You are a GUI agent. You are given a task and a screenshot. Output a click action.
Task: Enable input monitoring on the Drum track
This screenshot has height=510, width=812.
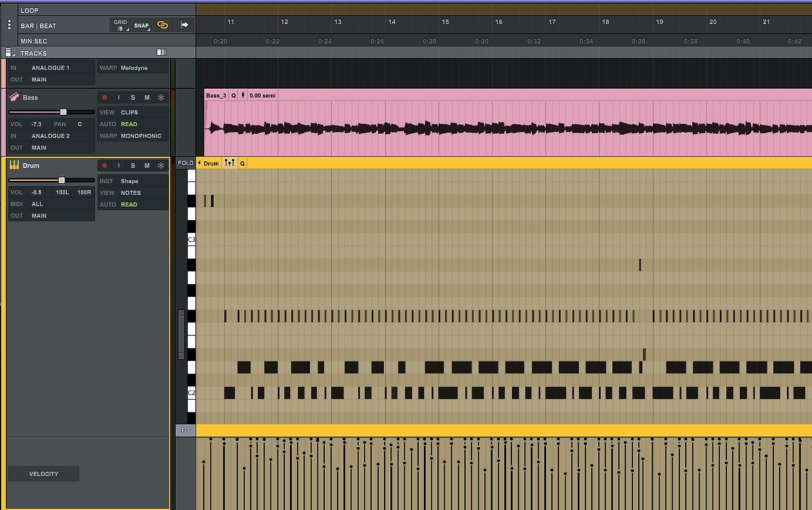(x=119, y=166)
